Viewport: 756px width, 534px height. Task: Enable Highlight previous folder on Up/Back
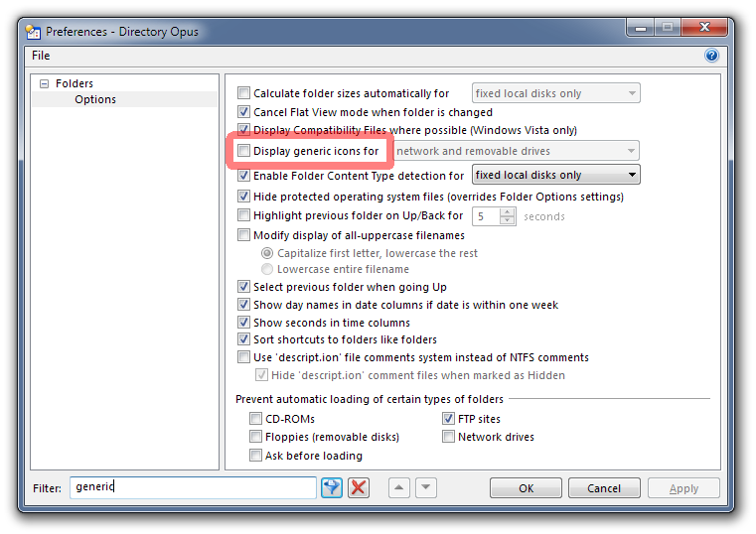click(244, 214)
